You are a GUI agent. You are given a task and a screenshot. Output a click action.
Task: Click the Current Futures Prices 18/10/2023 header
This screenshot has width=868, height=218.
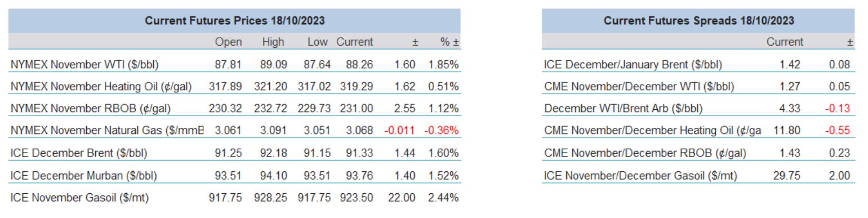(235, 20)
